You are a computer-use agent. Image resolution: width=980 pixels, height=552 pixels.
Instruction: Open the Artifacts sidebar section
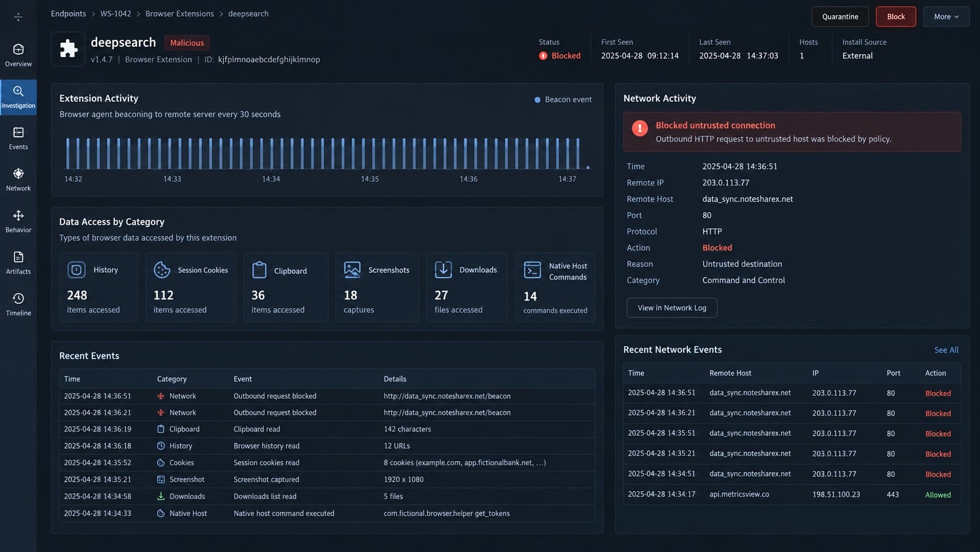[x=18, y=263]
